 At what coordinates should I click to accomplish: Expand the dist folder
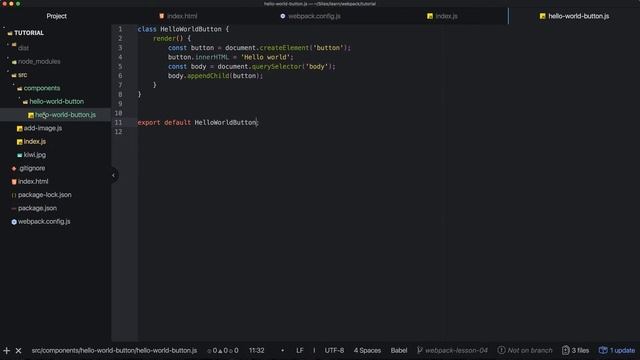[23, 48]
